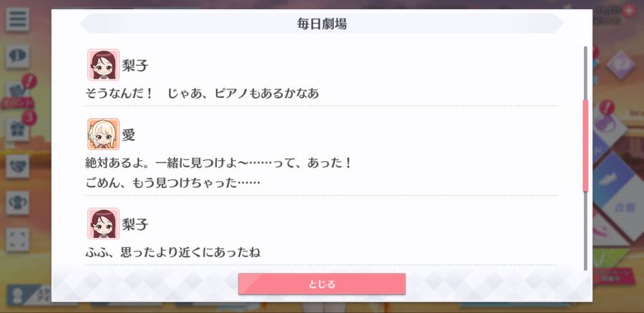Open the handshake friends icon
The height and width of the screenshot is (313, 644).
pos(18,166)
